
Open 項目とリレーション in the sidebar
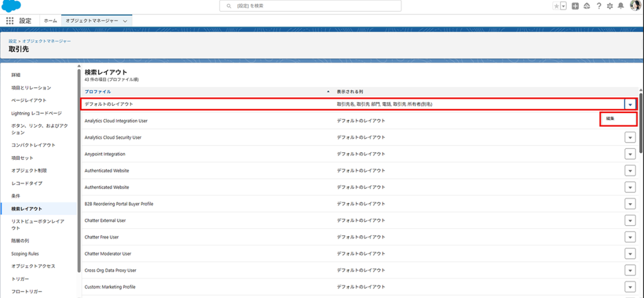(31, 87)
